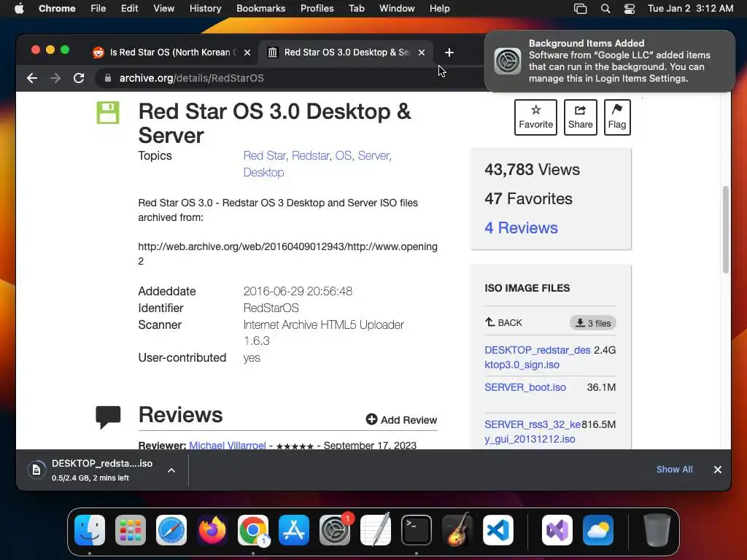Reload the archive.org page
Viewport: 747px width, 560px height.
[x=79, y=78]
